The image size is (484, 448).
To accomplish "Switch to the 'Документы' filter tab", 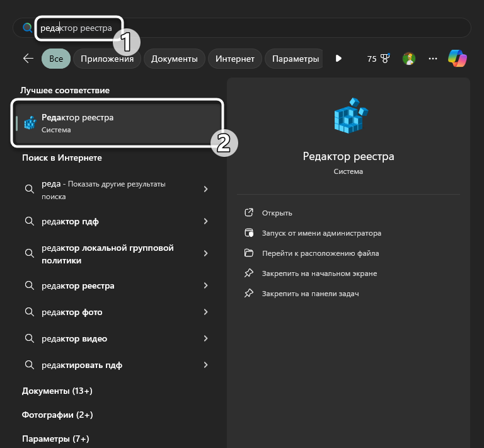I will point(175,59).
